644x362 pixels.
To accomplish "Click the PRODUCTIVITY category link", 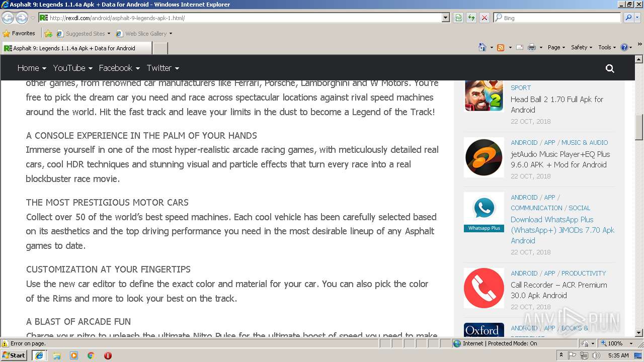I will [584, 273].
